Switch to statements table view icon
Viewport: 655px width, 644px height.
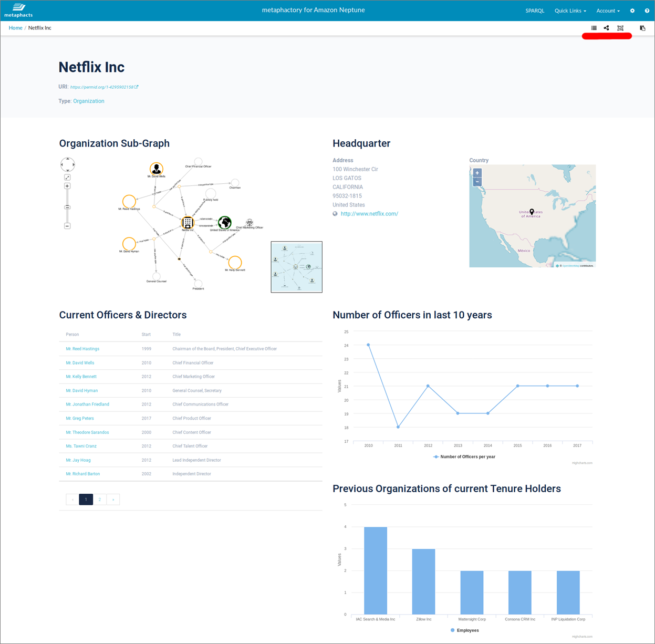[594, 28]
